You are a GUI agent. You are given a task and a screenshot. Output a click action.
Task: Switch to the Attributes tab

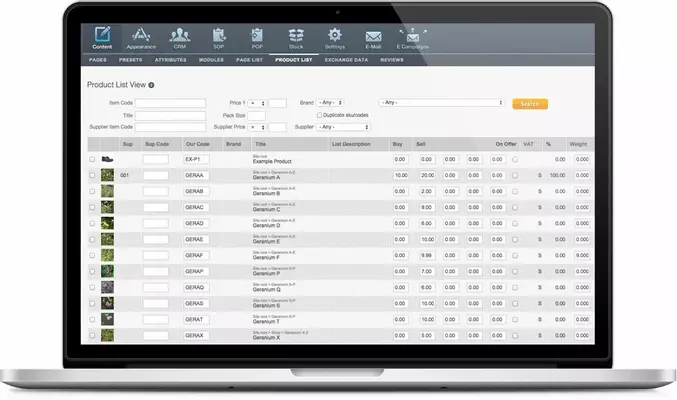click(171, 60)
